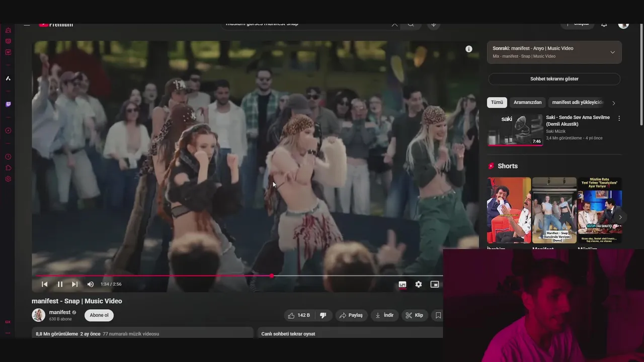The image size is (644, 362).
Task: Click the 1:34 / 2:56 time display
Action: [111, 284]
